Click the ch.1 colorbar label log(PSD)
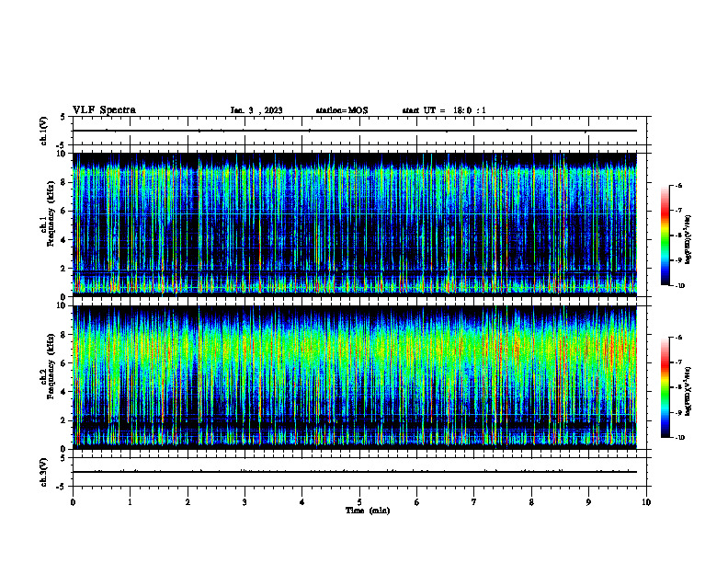 [688, 240]
